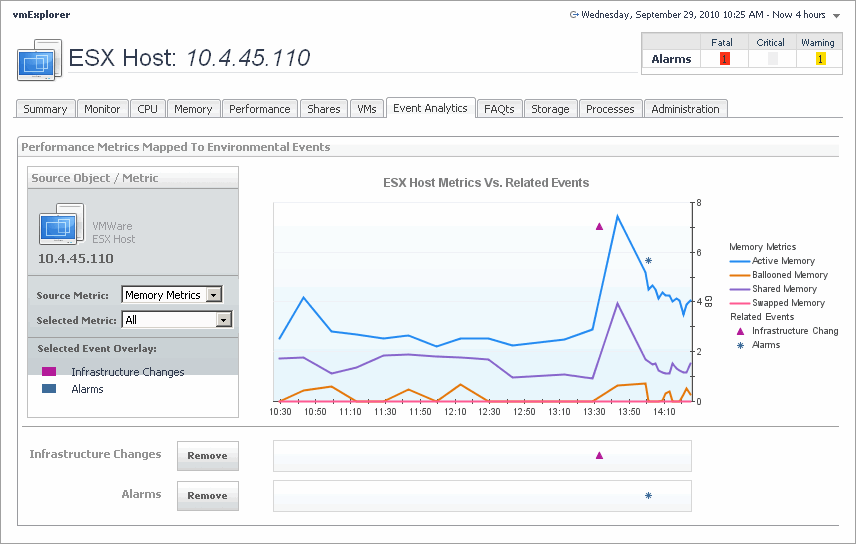Remove the Infrastructure Changes overlay
This screenshot has height=544, width=856.
[x=208, y=455]
